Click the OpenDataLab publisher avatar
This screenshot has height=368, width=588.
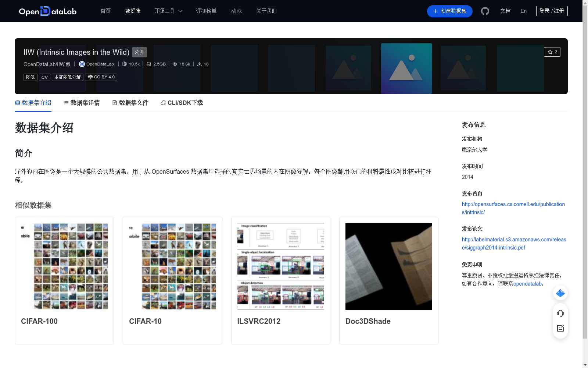click(82, 64)
